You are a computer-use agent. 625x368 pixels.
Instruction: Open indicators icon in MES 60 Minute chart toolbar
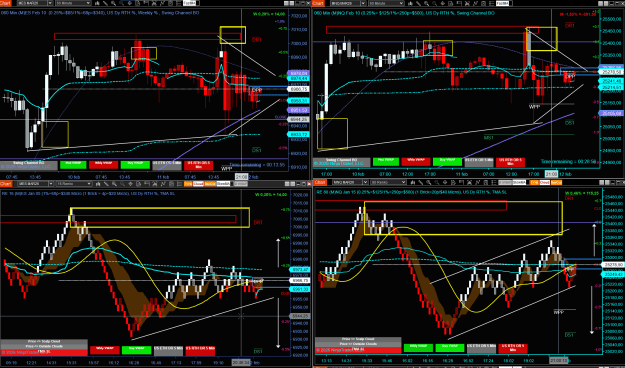tap(163, 3)
